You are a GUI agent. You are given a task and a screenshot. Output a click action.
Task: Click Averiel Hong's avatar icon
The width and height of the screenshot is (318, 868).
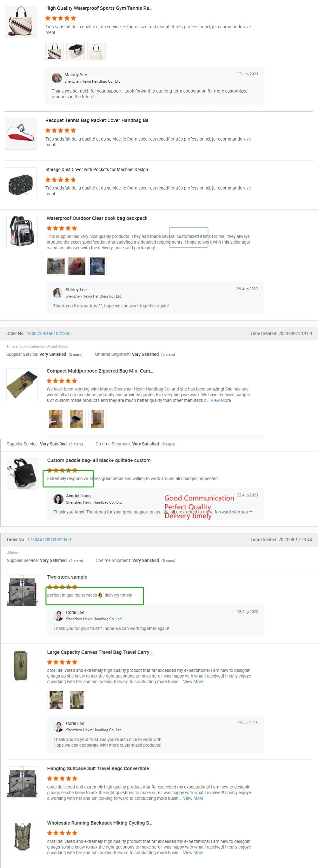[x=58, y=499]
